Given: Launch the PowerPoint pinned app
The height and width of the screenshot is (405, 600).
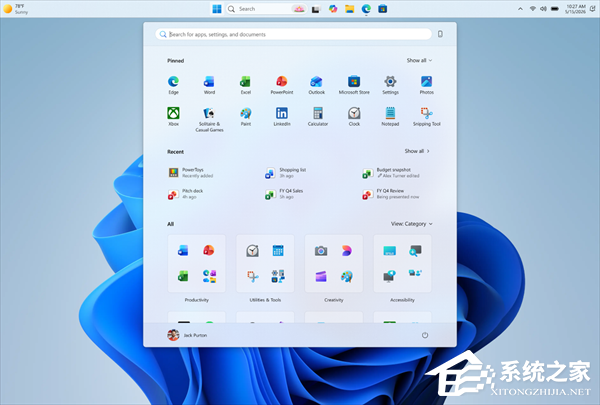Looking at the screenshot, I should (x=282, y=85).
